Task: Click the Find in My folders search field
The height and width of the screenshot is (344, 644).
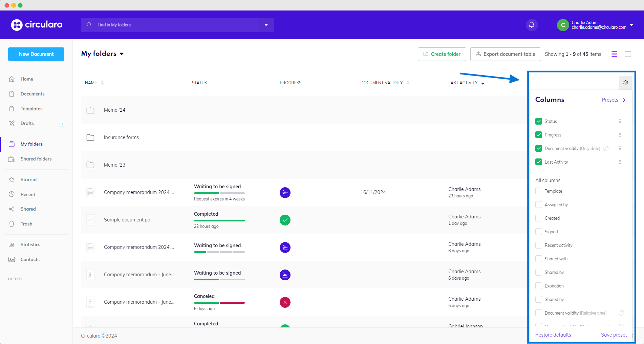Action: [169, 25]
